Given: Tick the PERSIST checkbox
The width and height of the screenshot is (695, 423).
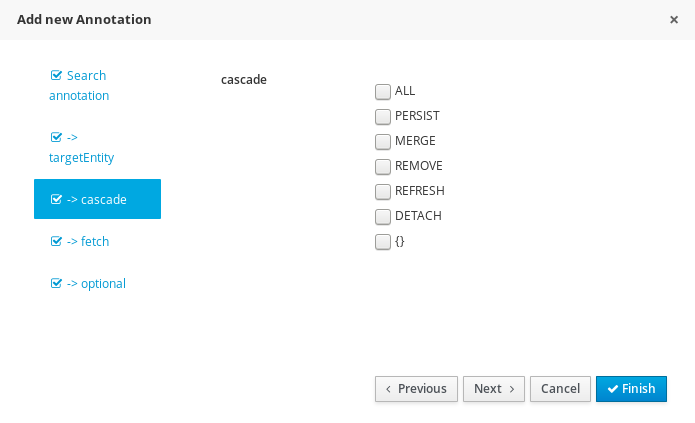Looking at the screenshot, I should [x=383, y=117].
